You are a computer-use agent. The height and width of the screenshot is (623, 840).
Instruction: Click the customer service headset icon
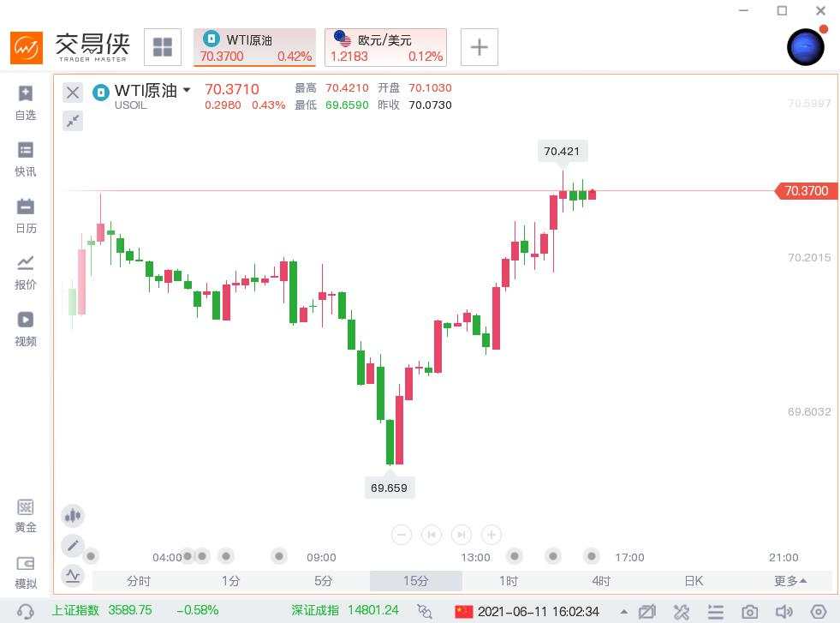25,611
